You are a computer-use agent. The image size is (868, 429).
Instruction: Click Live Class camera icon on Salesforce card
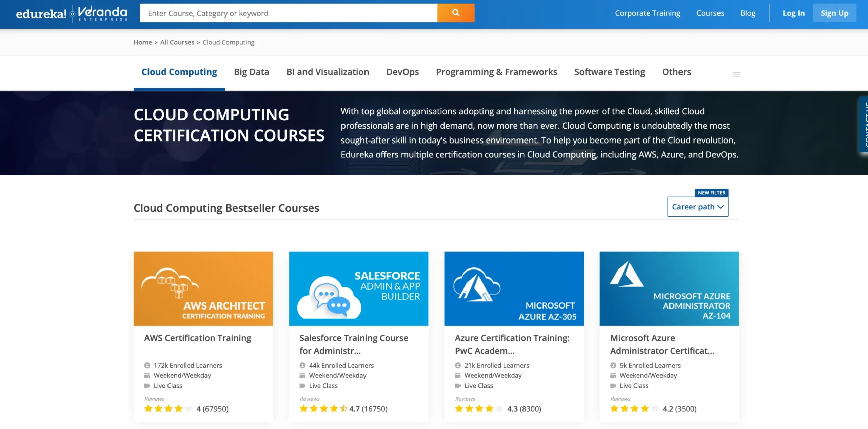pyautogui.click(x=302, y=386)
